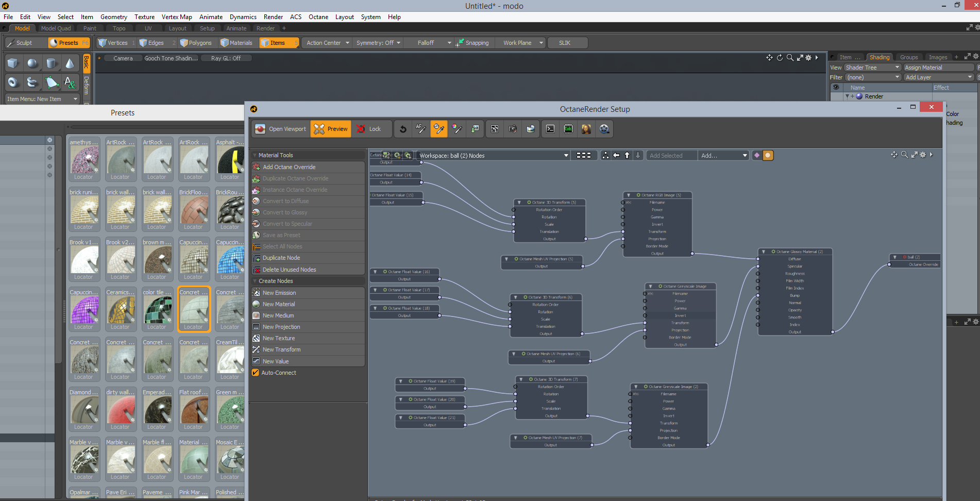Pick the cone primitive tool
Viewport: 980px width, 501px height.
point(70,63)
